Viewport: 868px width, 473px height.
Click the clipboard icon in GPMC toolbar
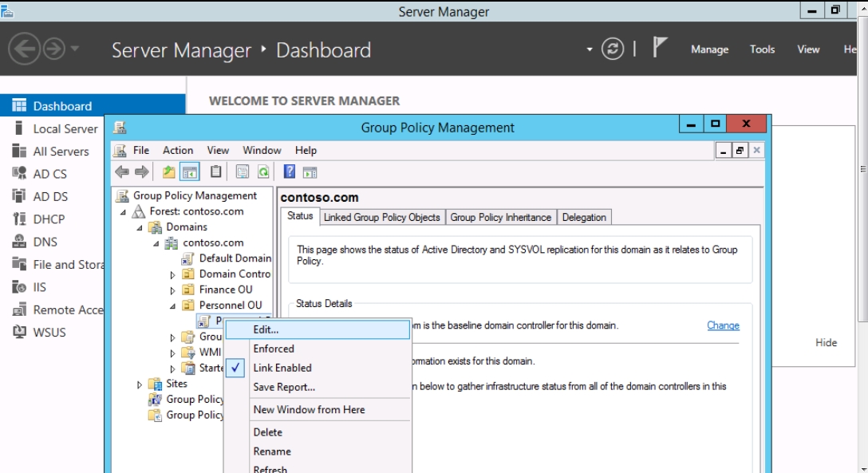216,171
